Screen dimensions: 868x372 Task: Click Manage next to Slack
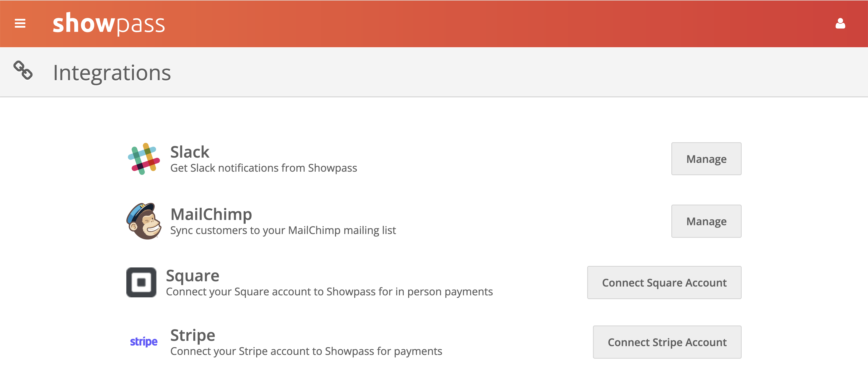coord(706,159)
